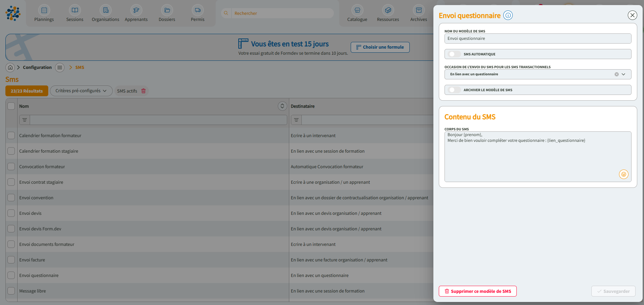Screen dimensions: 644x305
Task: Check the Envoi devis row checkbox
Action: coord(11,213)
